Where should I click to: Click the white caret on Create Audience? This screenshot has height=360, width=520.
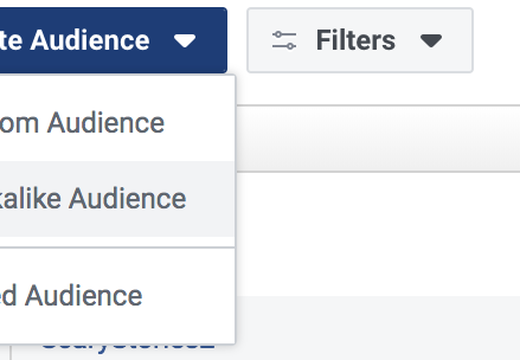pos(185,41)
